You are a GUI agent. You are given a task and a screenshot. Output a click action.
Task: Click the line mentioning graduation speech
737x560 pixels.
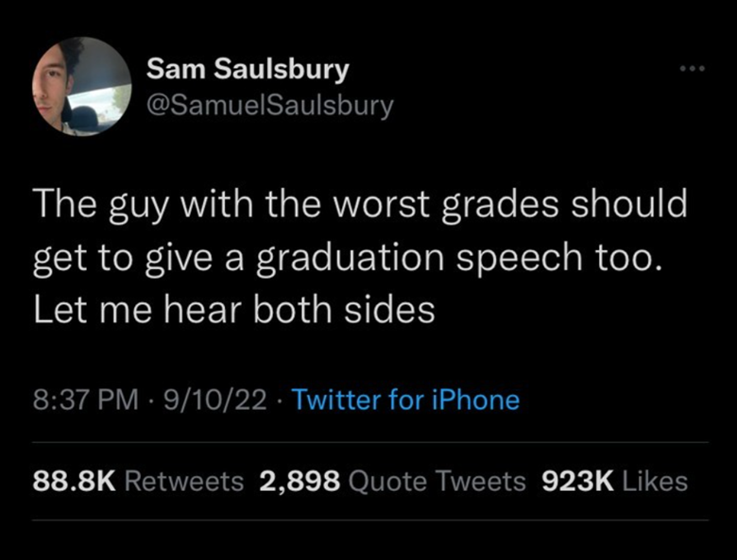[x=342, y=259]
